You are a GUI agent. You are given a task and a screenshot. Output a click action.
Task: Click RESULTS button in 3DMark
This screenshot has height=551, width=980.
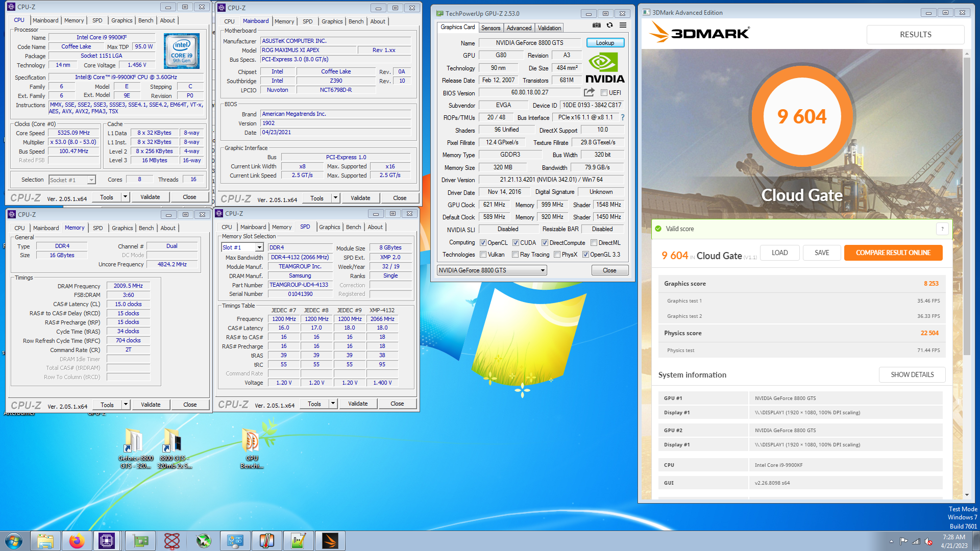[x=915, y=34]
